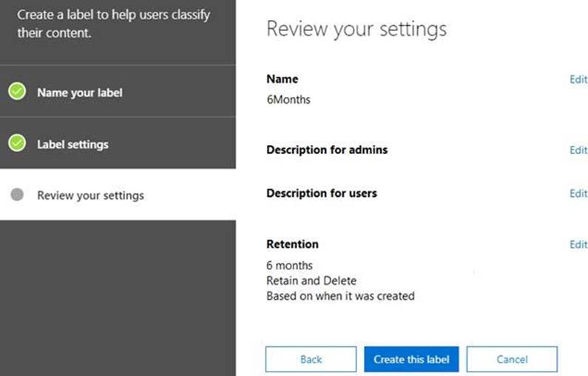Viewport: 588px width, 376px height.
Task: Click the gray dot beside Review your settings
Action: (x=18, y=195)
